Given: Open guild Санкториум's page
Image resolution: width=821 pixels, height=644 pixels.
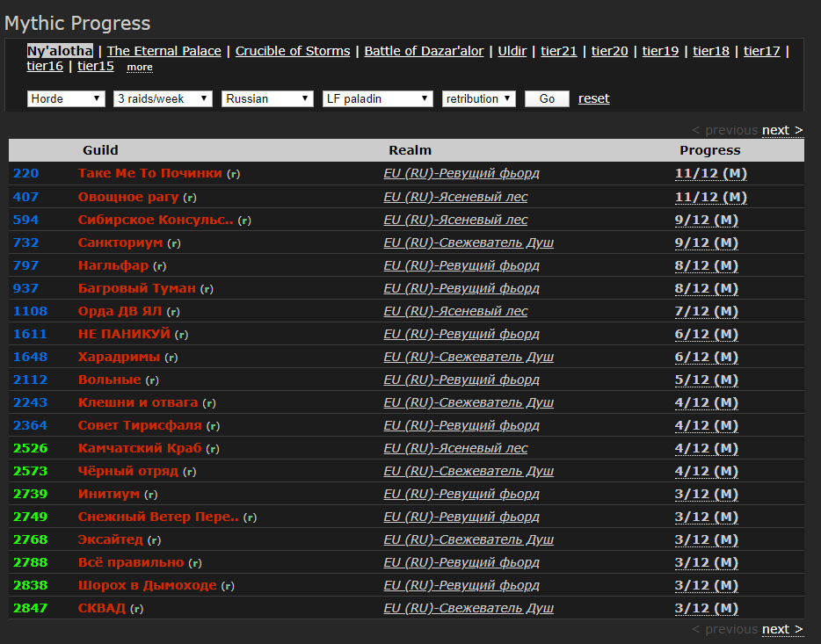Looking at the screenshot, I should coord(113,242).
